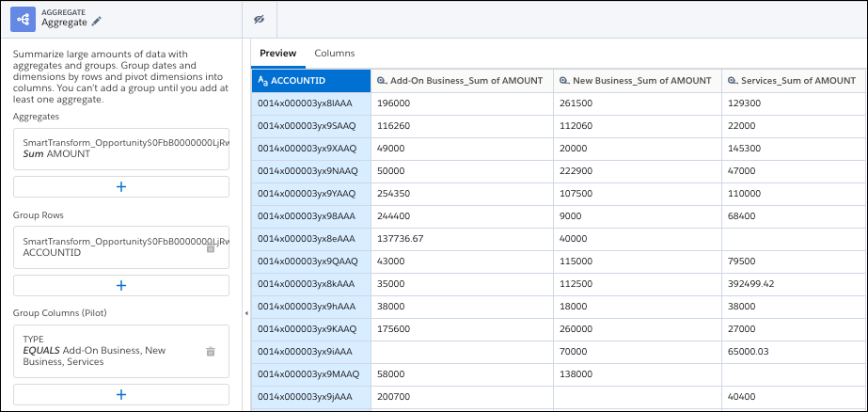868x412 pixels.
Task: Add a new aggregate with plus button
Action: point(121,186)
